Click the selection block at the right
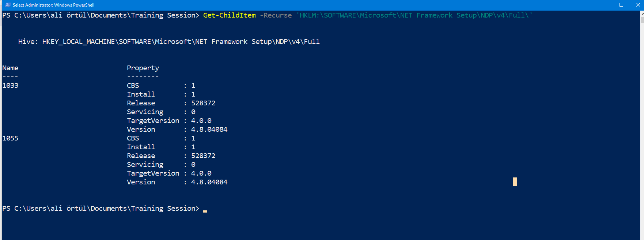The image size is (644, 240). (x=515, y=182)
